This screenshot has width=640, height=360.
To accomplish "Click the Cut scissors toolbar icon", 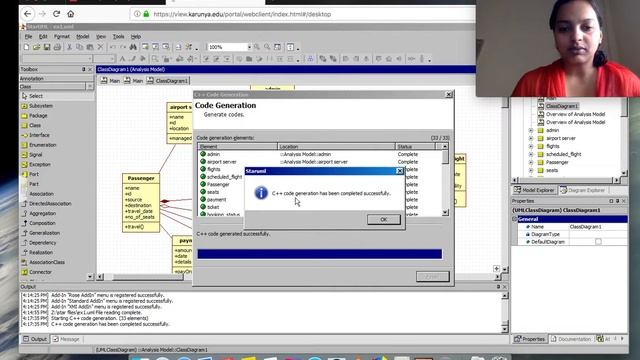I will (x=70, y=47).
